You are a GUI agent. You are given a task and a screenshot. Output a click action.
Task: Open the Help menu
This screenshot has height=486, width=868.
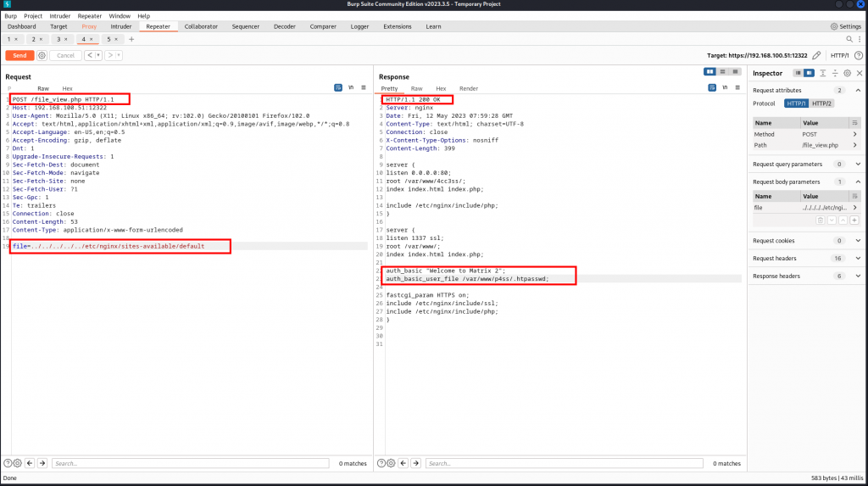click(143, 16)
